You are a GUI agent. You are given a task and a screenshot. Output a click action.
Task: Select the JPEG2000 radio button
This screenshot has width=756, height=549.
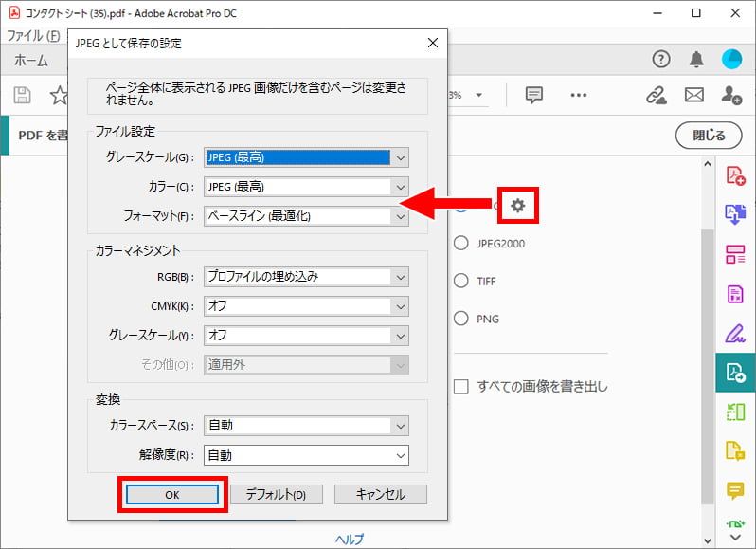click(461, 243)
